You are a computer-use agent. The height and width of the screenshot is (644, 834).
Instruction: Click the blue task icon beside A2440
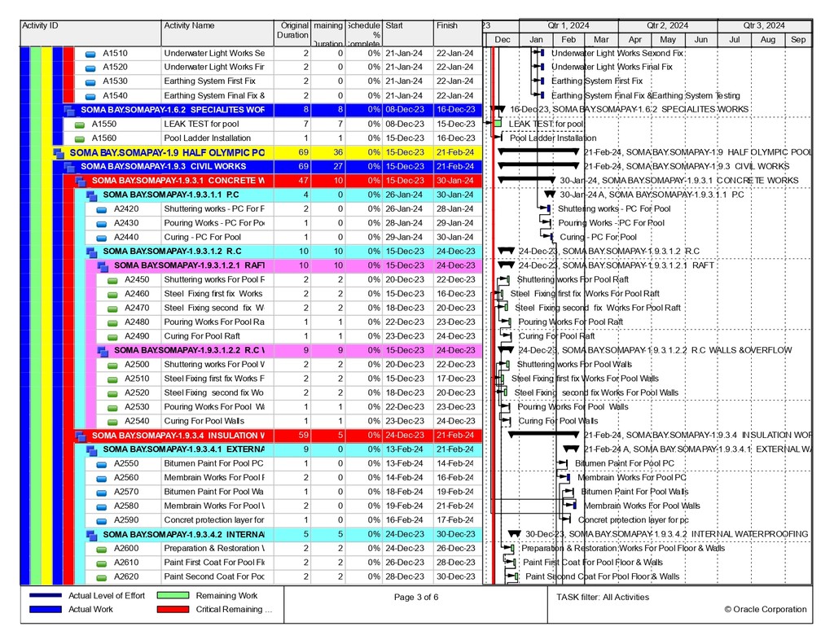coord(102,238)
